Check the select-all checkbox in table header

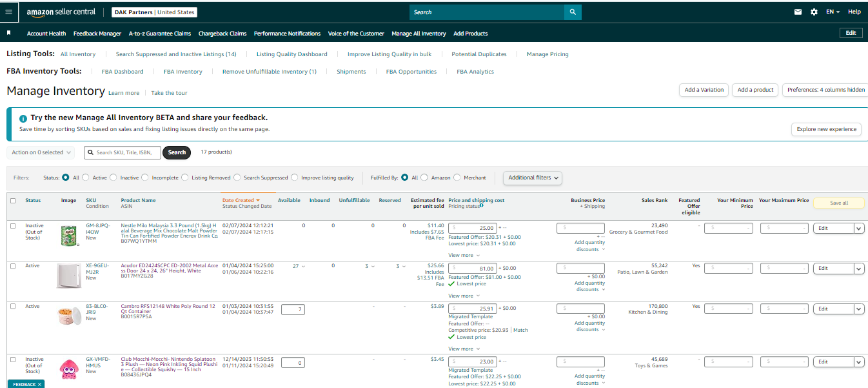pos(13,201)
